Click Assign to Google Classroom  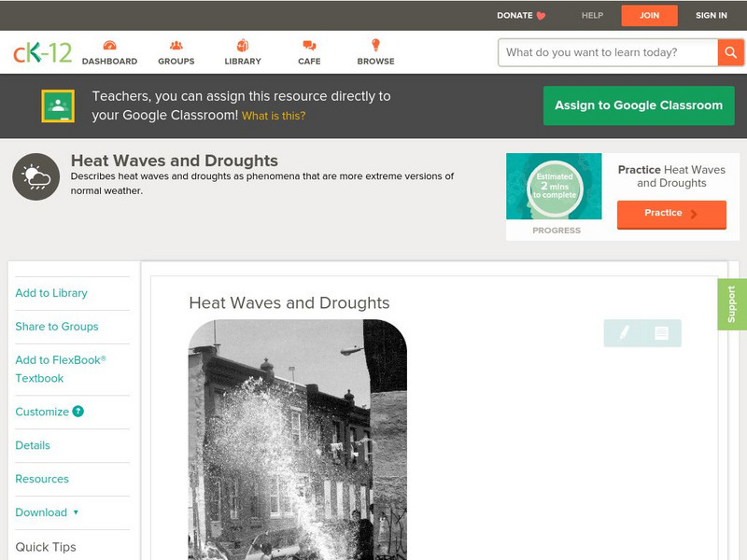(638, 105)
